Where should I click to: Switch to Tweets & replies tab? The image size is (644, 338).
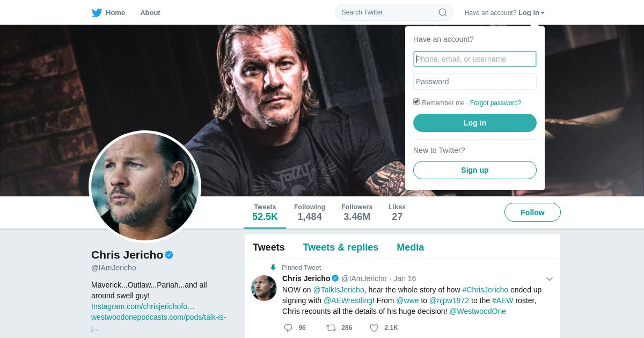tap(340, 247)
